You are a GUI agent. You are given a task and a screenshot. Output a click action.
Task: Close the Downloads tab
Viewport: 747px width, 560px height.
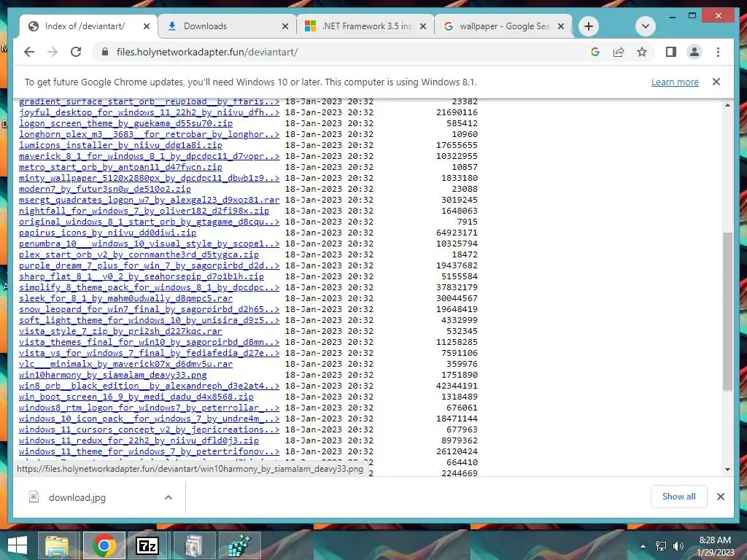coord(285,26)
